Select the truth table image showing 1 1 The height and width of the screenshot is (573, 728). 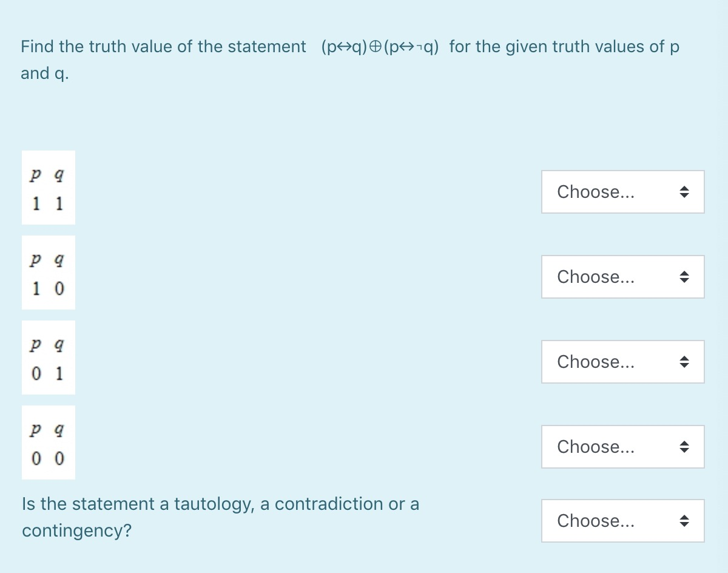(48, 188)
